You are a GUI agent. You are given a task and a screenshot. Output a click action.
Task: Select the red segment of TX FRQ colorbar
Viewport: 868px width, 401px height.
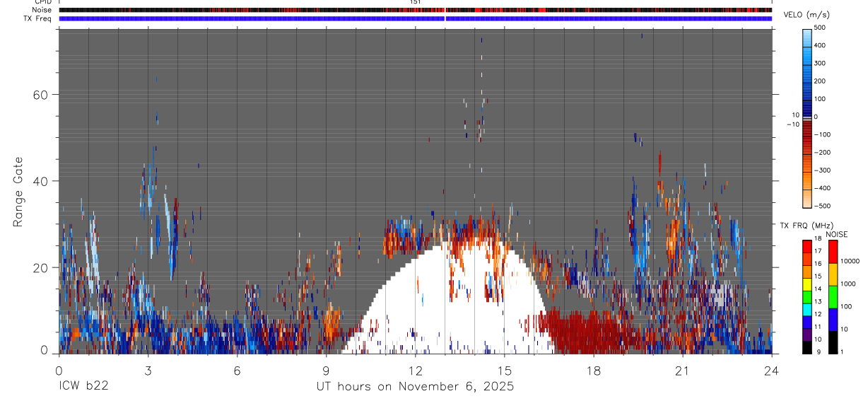tap(807, 247)
